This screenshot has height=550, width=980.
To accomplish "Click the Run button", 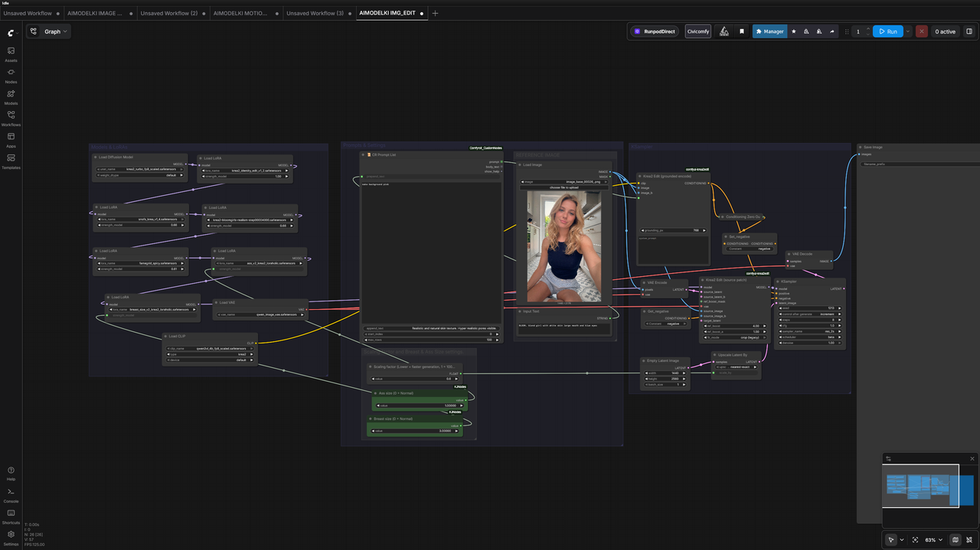I will click(888, 31).
